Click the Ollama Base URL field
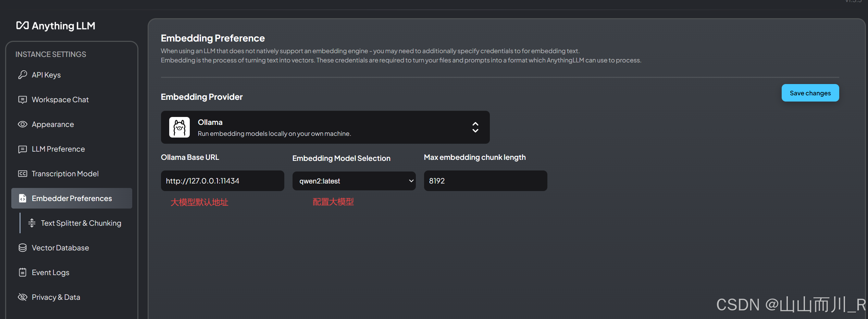Screen dimensions: 868x319 [x=222, y=181]
